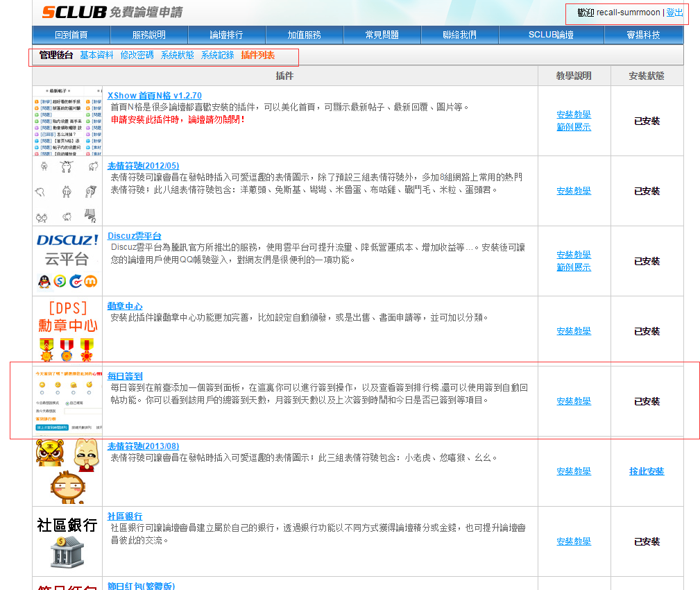Viewport: 700px width, 590px height.
Task: Open the 常見問題 navigation item
Action: pyautogui.click(x=382, y=35)
